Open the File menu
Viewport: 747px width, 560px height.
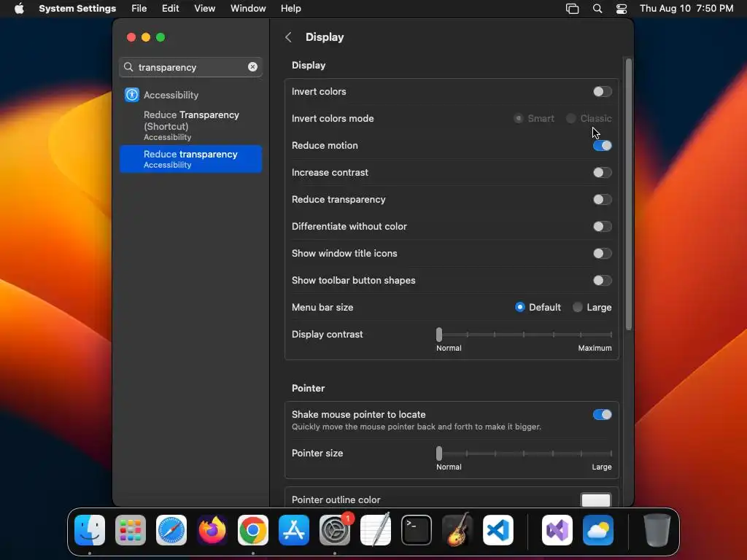pos(139,9)
